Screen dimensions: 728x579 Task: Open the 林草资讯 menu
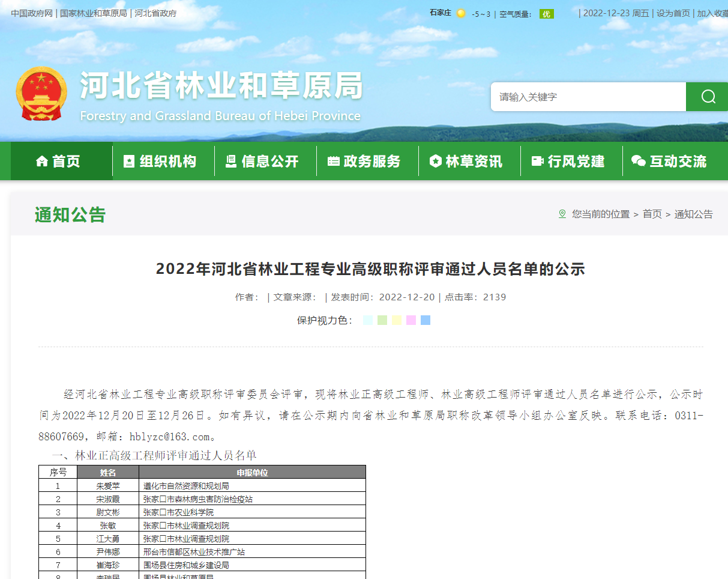(468, 161)
